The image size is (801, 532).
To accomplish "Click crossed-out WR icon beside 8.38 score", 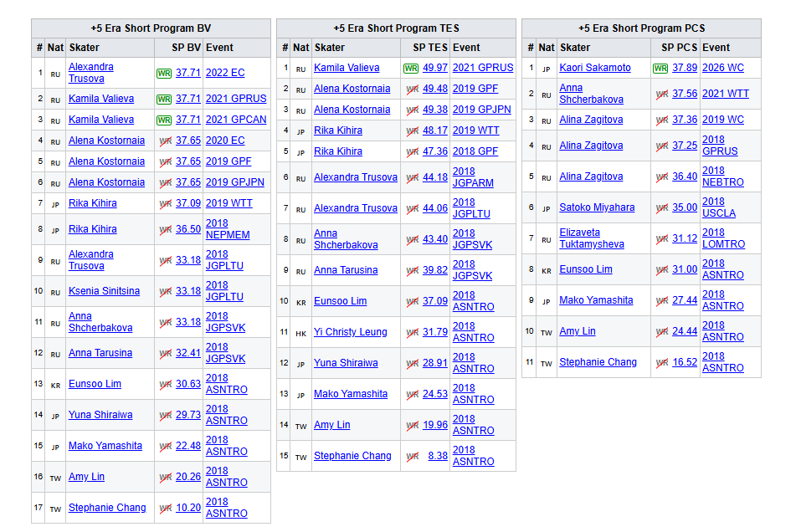I will tap(412, 456).
